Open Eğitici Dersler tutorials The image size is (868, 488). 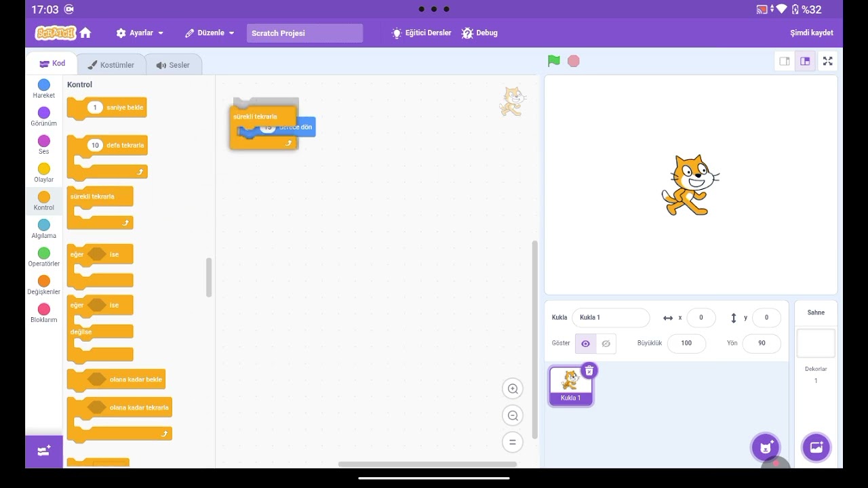421,33
